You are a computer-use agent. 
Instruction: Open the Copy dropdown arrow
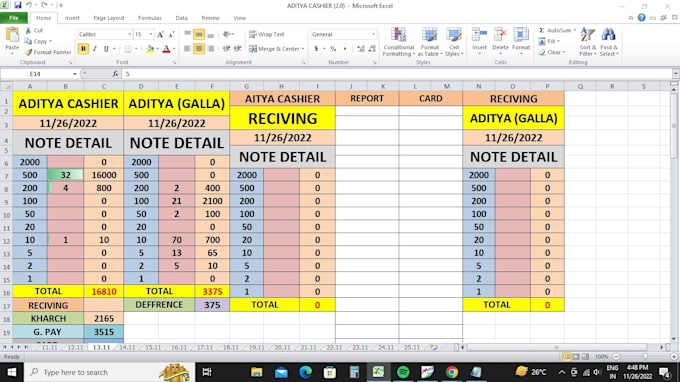50,41
